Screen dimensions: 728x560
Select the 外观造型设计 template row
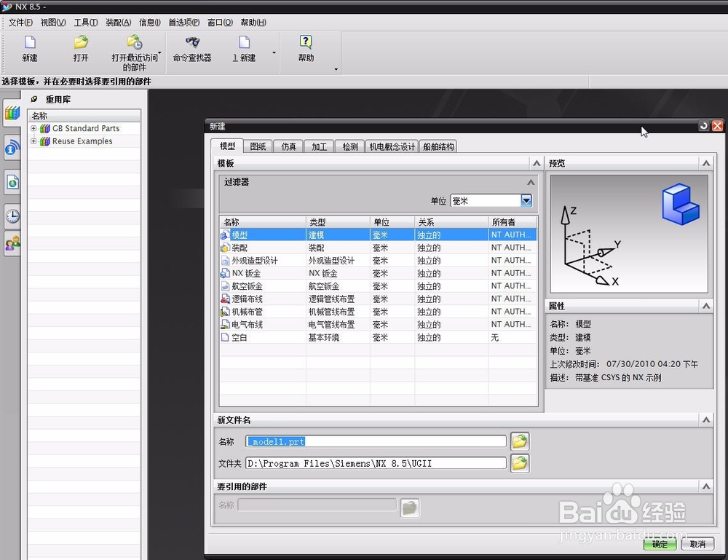point(378,261)
